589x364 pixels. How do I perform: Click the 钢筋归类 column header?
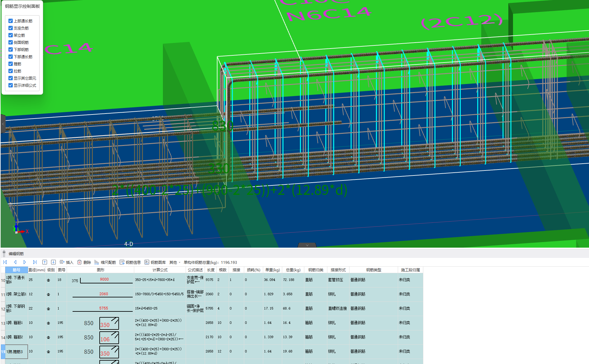(316, 270)
